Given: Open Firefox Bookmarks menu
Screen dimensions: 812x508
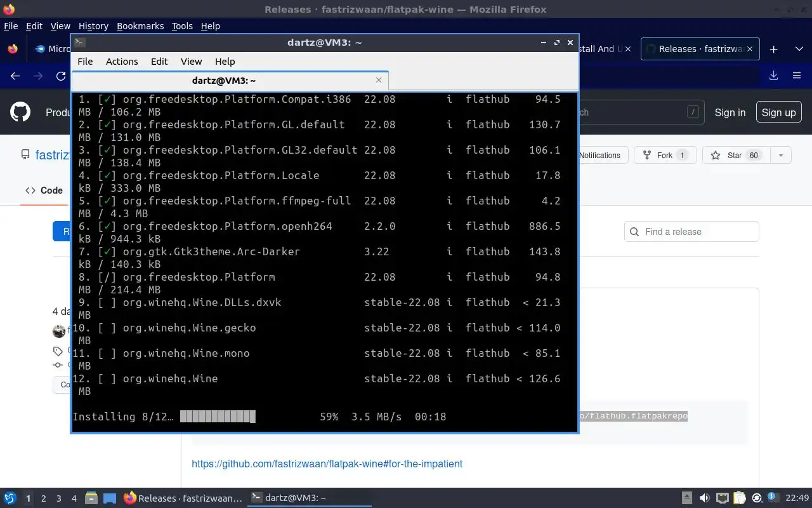Looking at the screenshot, I should click(x=140, y=26).
